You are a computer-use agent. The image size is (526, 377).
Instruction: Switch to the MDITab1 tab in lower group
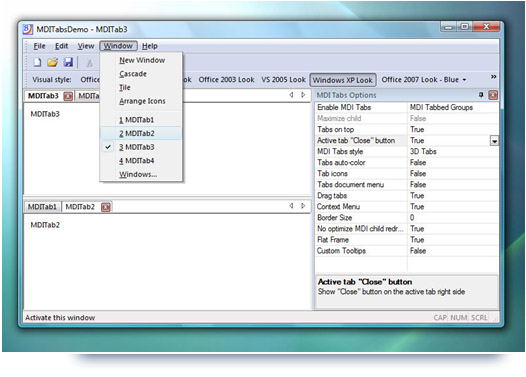click(x=42, y=207)
